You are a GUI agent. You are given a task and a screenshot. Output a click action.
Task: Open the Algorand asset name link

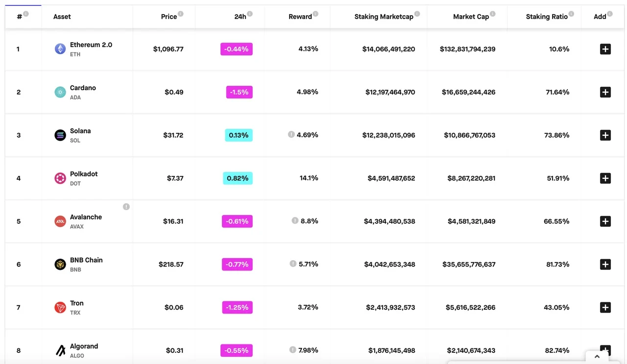click(x=84, y=346)
